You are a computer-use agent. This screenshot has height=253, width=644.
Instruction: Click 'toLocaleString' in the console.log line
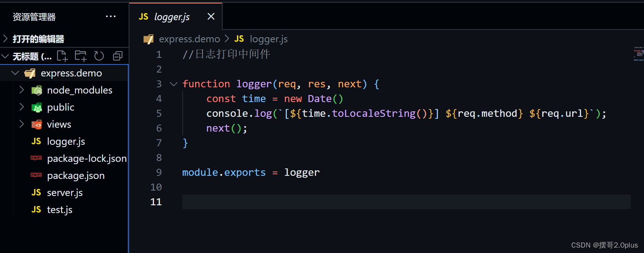coord(374,113)
